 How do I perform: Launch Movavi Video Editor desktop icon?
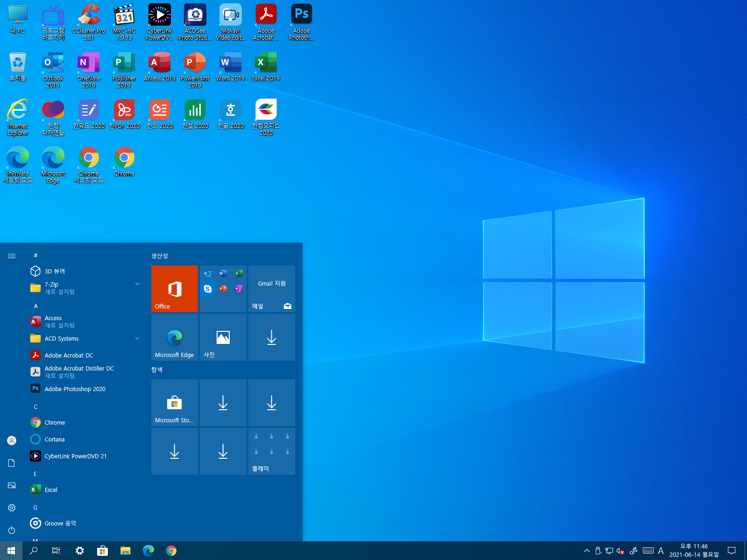230,22
